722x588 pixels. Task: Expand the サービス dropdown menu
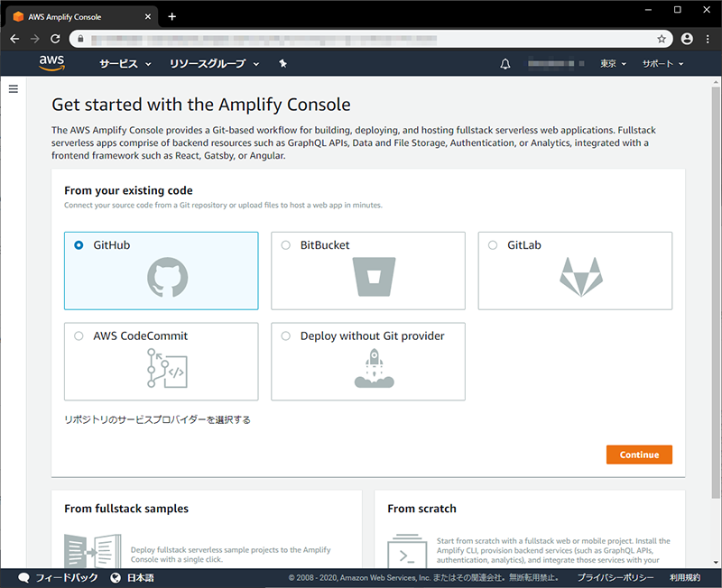(125, 64)
